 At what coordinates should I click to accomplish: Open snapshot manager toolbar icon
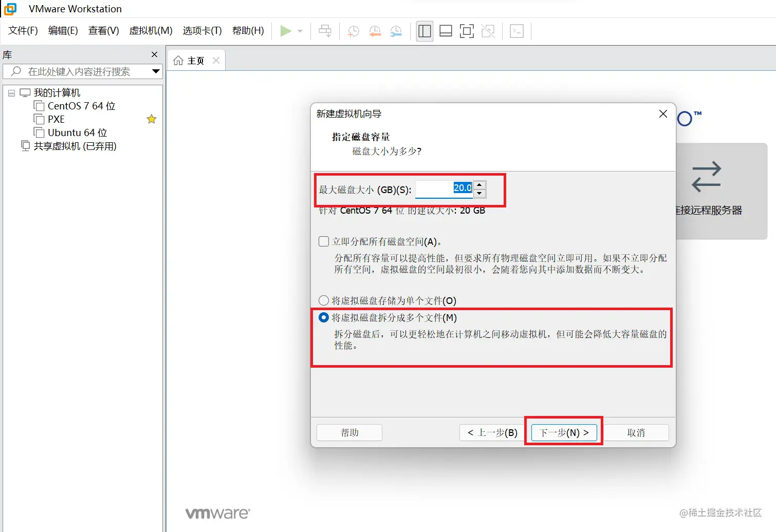click(396, 31)
